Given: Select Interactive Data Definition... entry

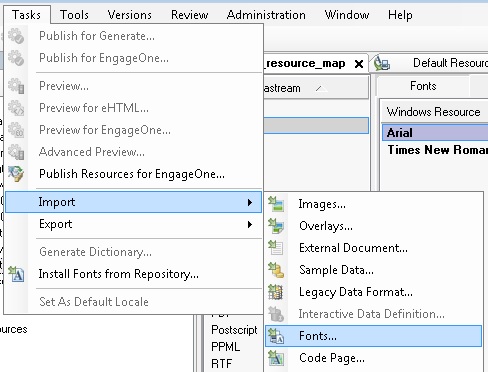Looking at the screenshot, I should 374,314.
